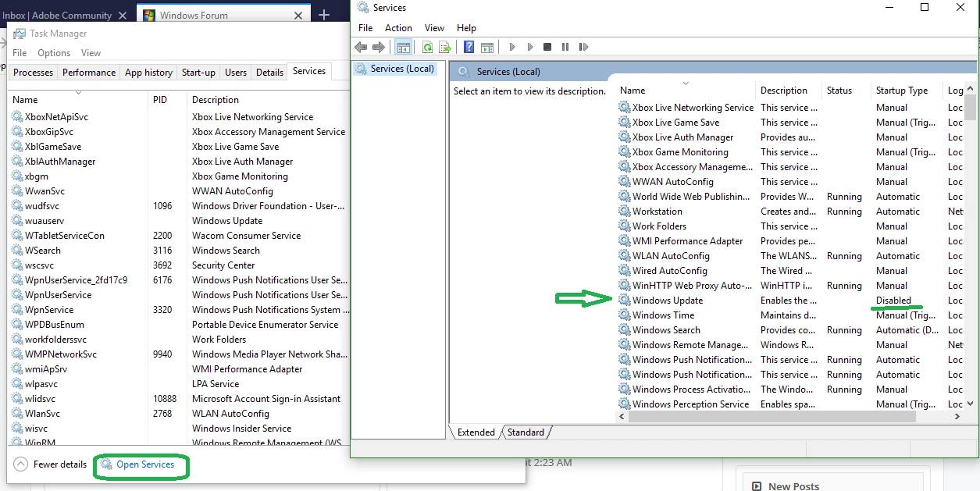
Task: Click gear icon beside wuauserv in Task Manager
Action: pyautogui.click(x=17, y=221)
